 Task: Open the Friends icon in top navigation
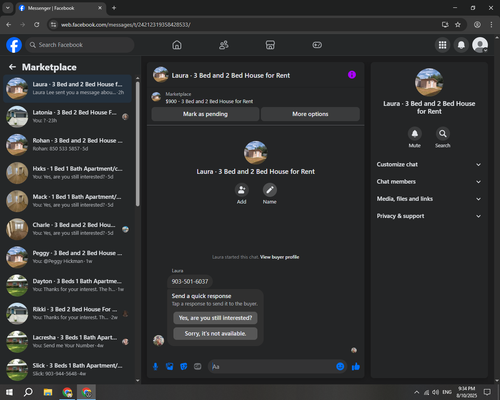224,45
